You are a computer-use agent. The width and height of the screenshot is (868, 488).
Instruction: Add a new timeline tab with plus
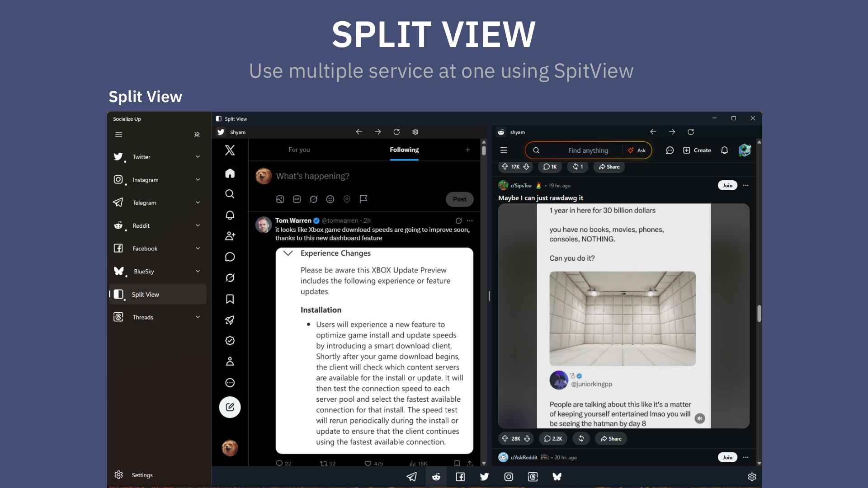pos(468,150)
